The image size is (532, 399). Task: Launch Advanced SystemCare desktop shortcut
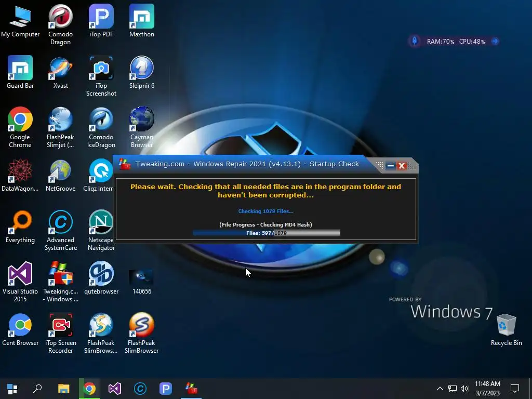60,231
